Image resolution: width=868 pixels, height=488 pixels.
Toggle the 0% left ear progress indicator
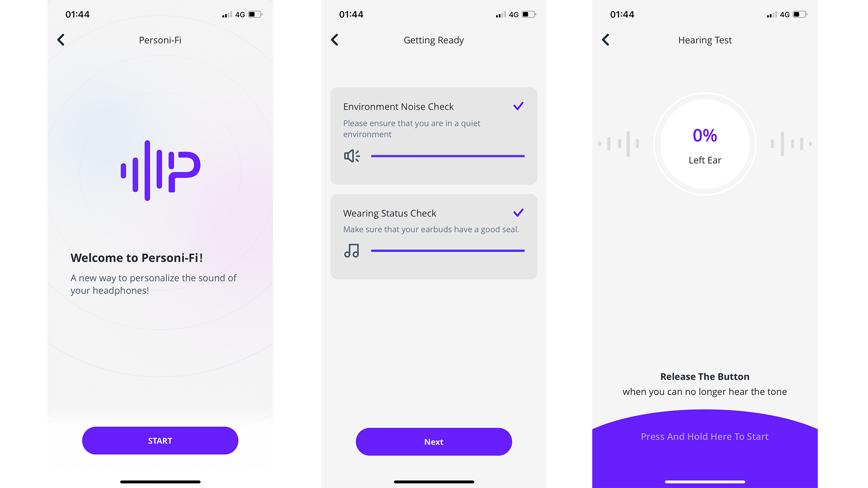click(x=705, y=144)
